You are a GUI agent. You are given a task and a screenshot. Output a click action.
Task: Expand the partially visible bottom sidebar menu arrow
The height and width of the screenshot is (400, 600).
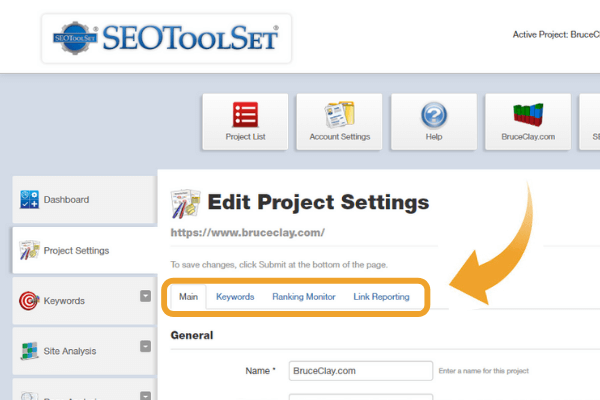pos(145,395)
